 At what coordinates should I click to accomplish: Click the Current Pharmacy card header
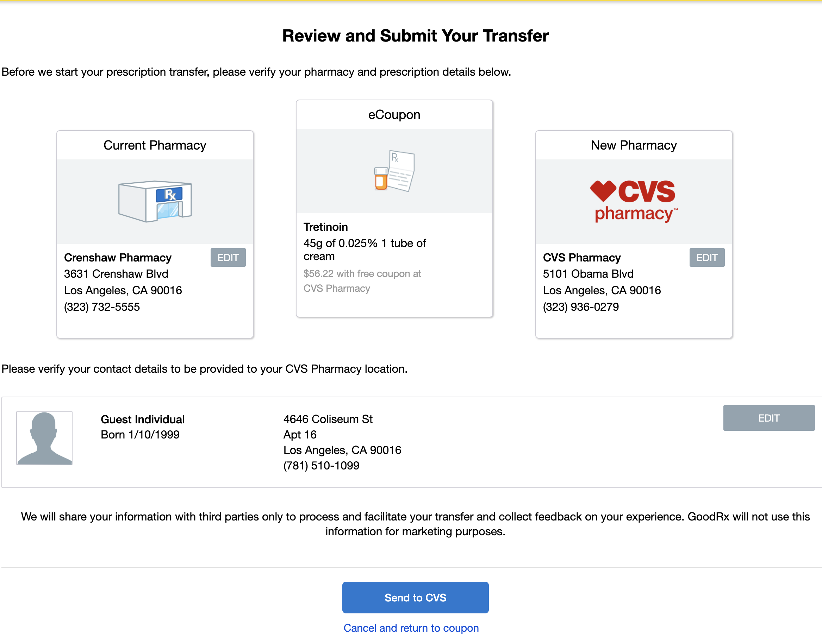point(155,145)
